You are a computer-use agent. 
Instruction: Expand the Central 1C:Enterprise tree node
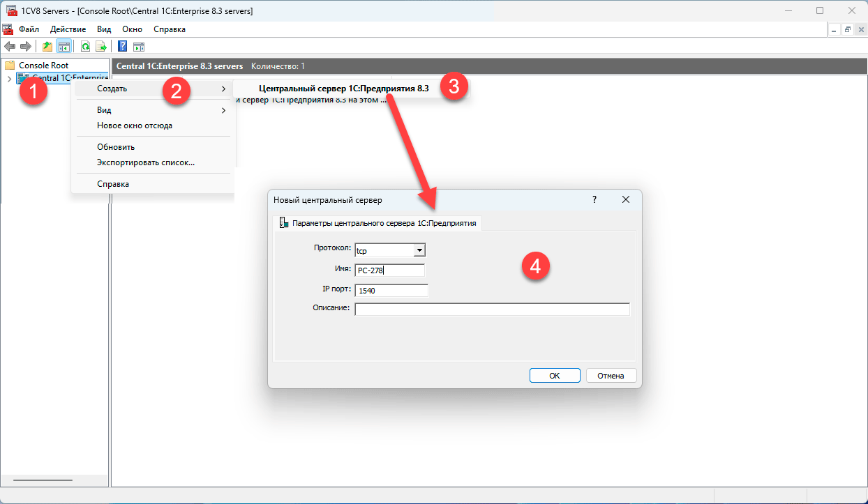[x=8, y=78]
